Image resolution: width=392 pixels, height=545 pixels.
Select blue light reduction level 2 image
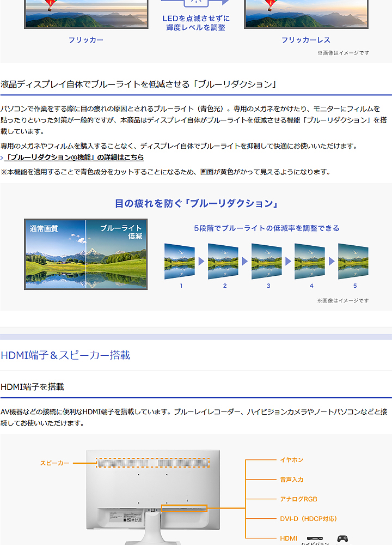223,262
